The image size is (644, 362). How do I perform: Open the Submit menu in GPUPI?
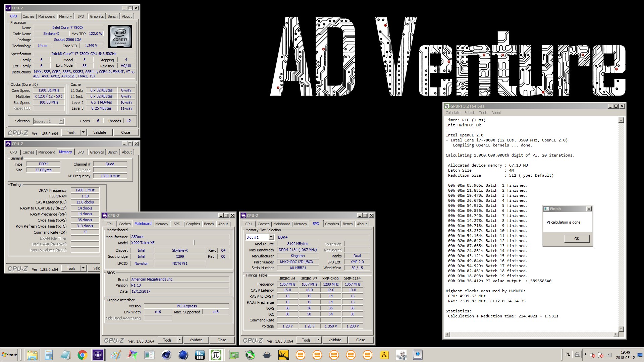click(x=469, y=113)
